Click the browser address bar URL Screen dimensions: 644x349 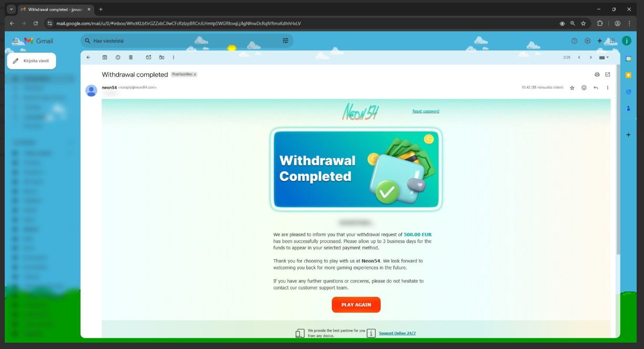(x=179, y=23)
